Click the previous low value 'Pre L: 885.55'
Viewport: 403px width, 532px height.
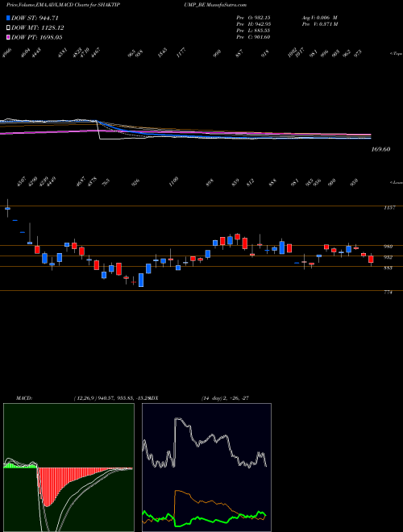coord(253,31)
